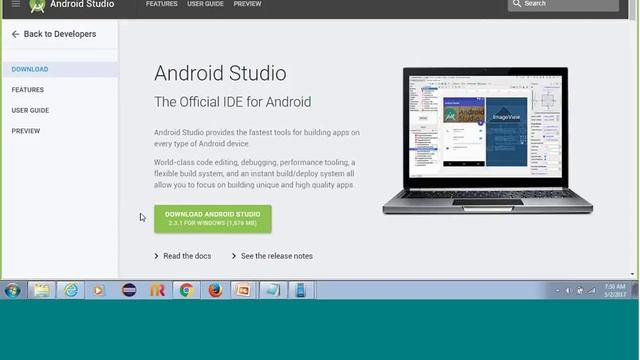
Task: Click the round dark blue taskbar icon
Action: [x=129, y=290]
